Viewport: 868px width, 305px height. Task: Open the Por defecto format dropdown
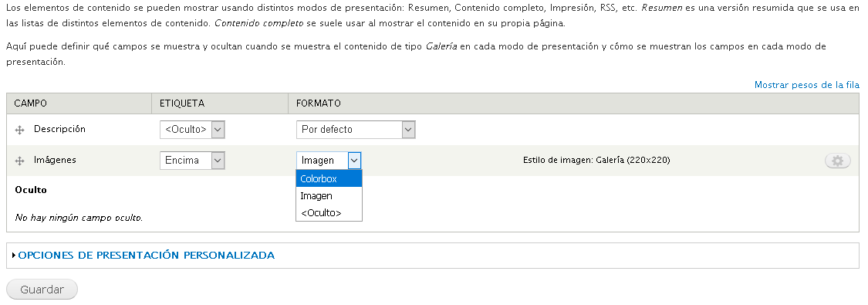click(x=356, y=130)
